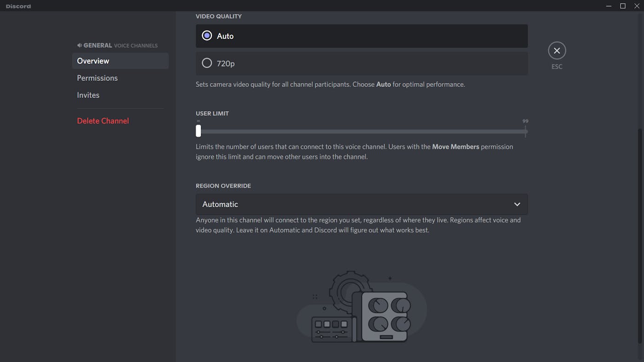Image resolution: width=644 pixels, height=362 pixels.
Task: Select Overview in the sidebar
Action: point(93,61)
